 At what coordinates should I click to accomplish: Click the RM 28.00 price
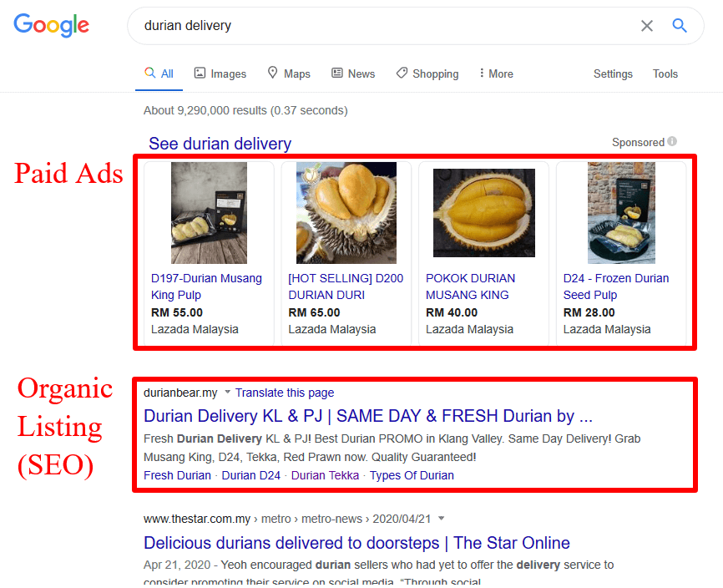589,312
